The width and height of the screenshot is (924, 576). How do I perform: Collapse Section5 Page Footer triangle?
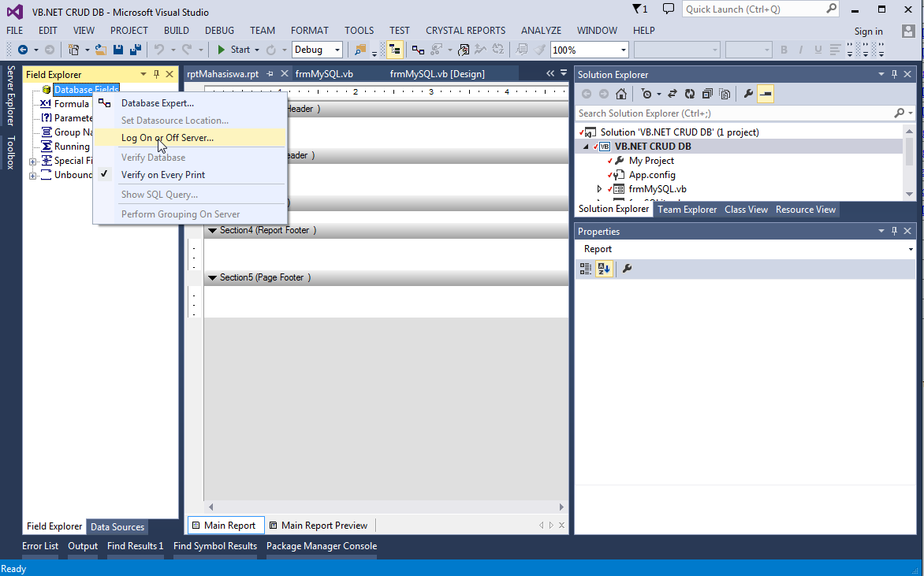click(x=213, y=278)
